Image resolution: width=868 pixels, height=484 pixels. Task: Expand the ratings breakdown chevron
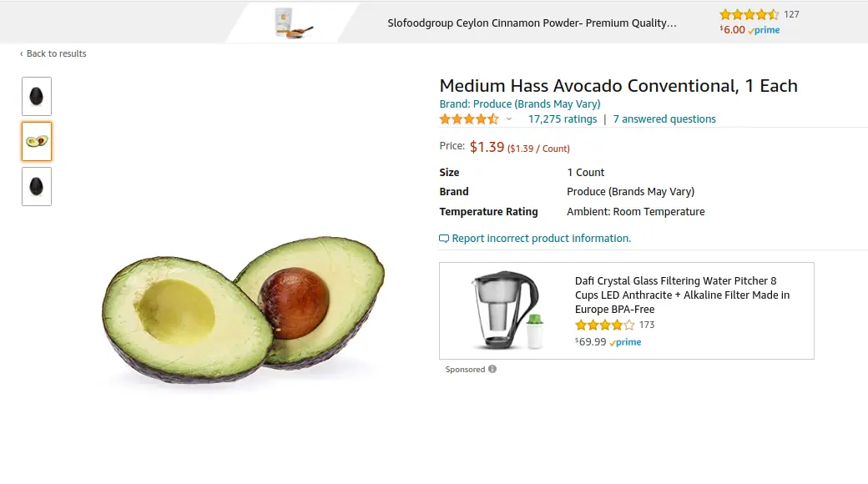(x=508, y=118)
